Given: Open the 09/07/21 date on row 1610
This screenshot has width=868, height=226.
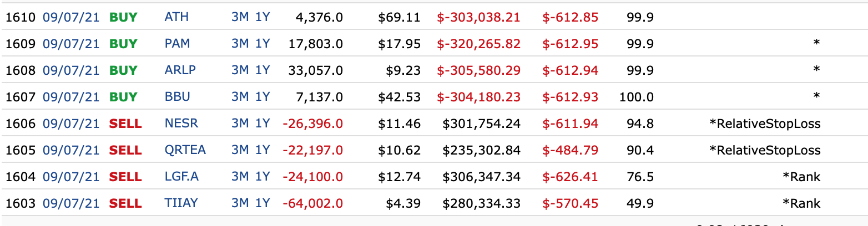Looking at the screenshot, I should pyautogui.click(x=71, y=17).
